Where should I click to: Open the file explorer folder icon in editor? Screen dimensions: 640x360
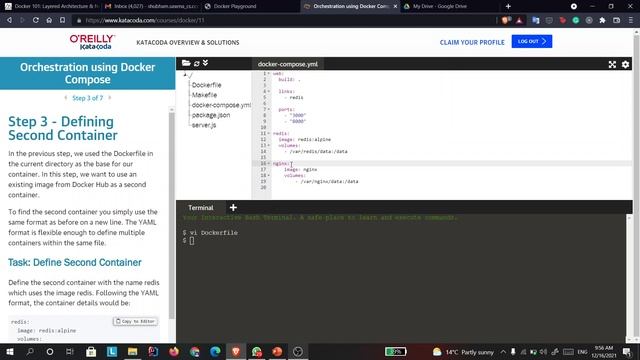[186, 63]
